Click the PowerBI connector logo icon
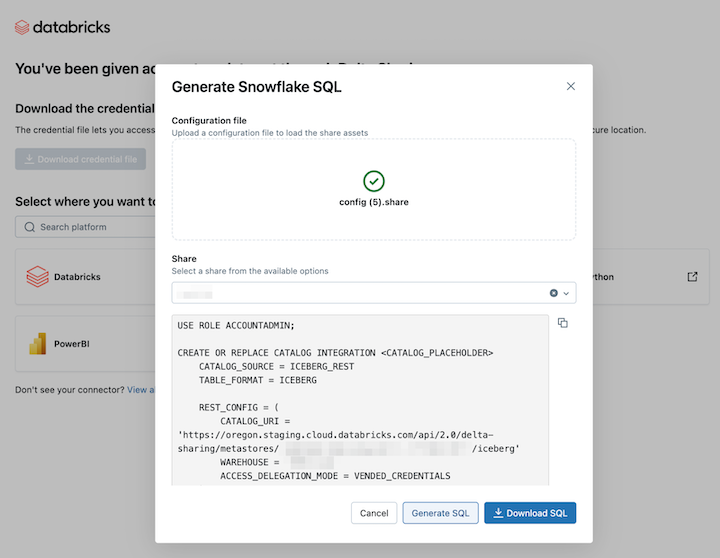Viewport: 720px width, 558px height. pyautogui.click(x=37, y=344)
